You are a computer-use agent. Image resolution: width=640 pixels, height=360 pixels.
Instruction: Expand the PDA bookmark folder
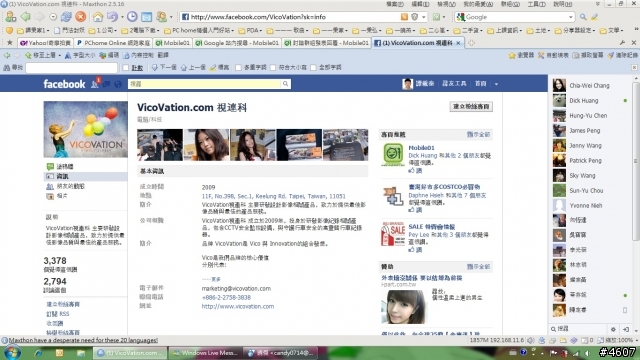250,30
